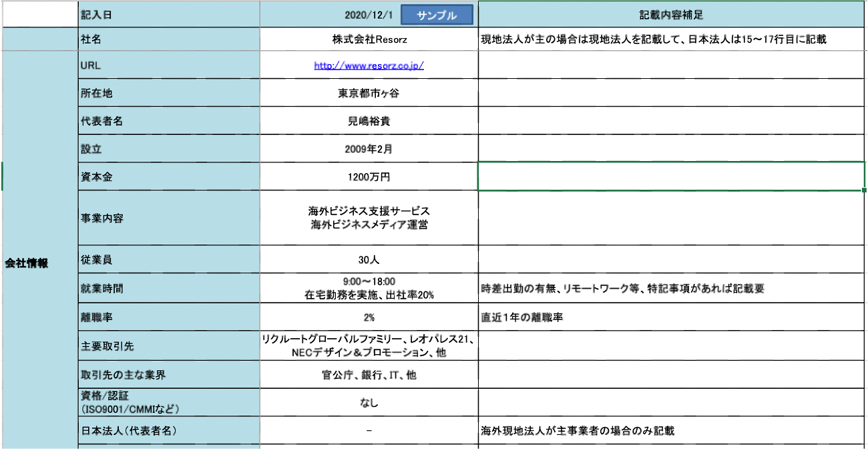Select the 記入日 label cell
This screenshot has height=449, width=868.
(x=168, y=15)
